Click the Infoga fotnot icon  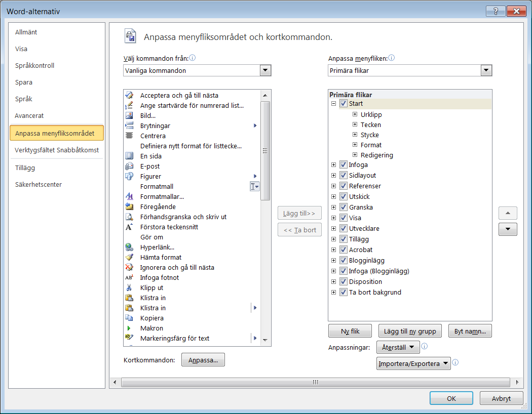pyautogui.click(x=129, y=277)
